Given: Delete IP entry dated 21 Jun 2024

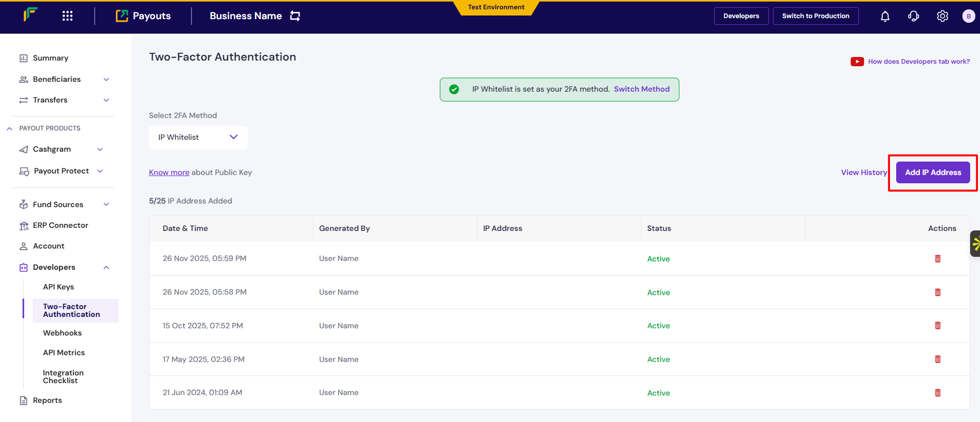Looking at the screenshot, I should pyautogui.click(x=938, y=393).
